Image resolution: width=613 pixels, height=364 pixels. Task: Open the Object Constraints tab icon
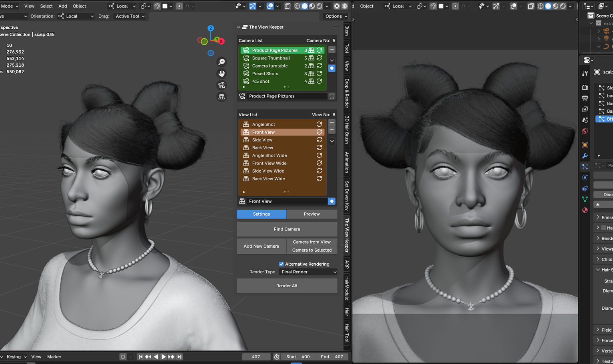point(585,188)
